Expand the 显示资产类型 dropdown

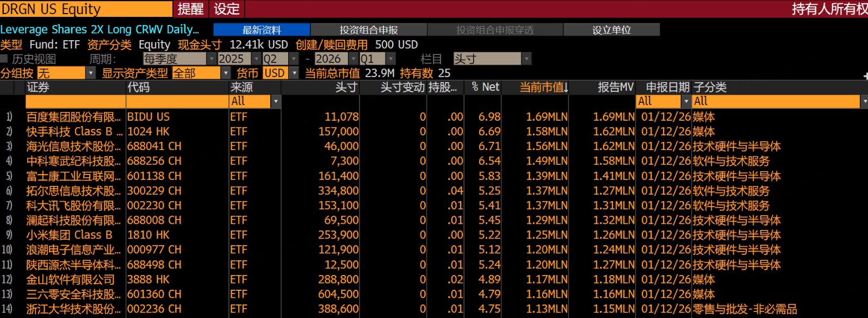coord(226,73)
